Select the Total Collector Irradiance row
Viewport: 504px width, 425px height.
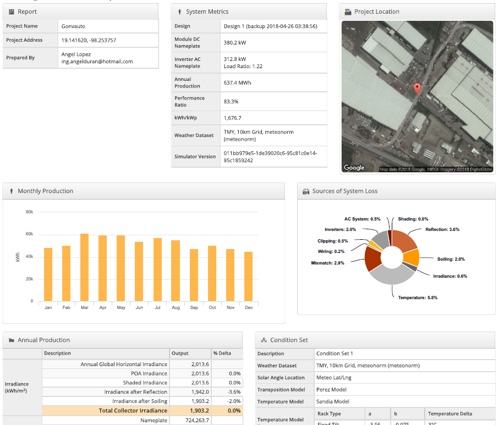click(143, 411)
